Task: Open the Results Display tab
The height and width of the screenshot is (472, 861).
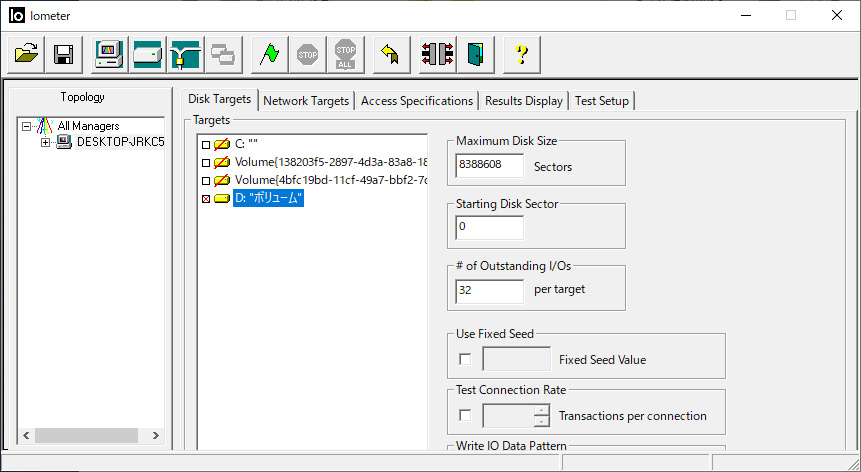Action: [524, 101]
